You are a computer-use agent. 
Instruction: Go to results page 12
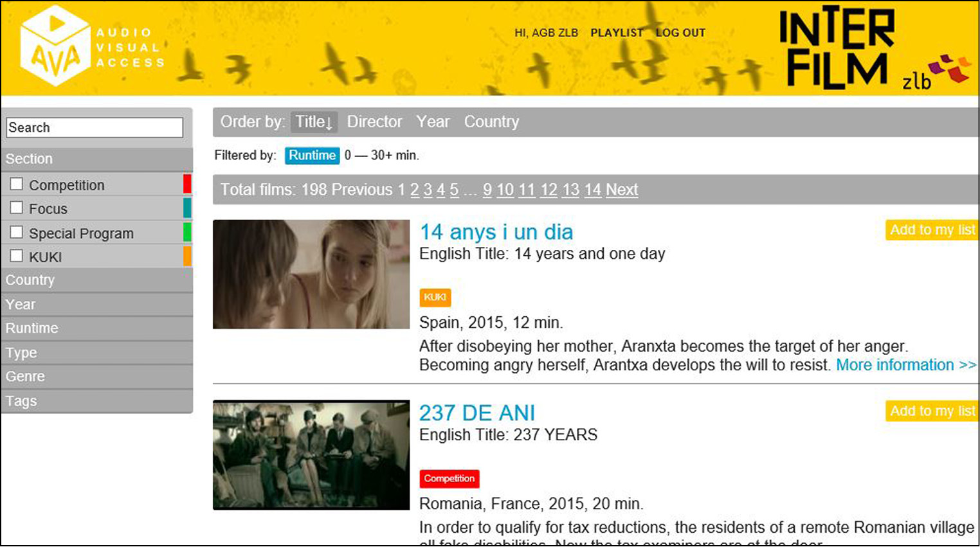[x=549, y=190]
